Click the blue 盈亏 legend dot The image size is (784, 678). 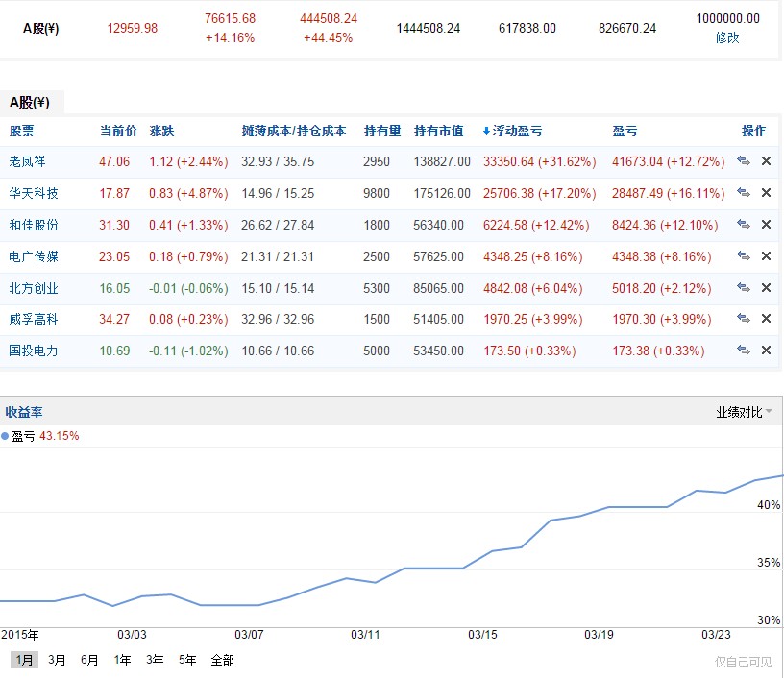point(5,436)
